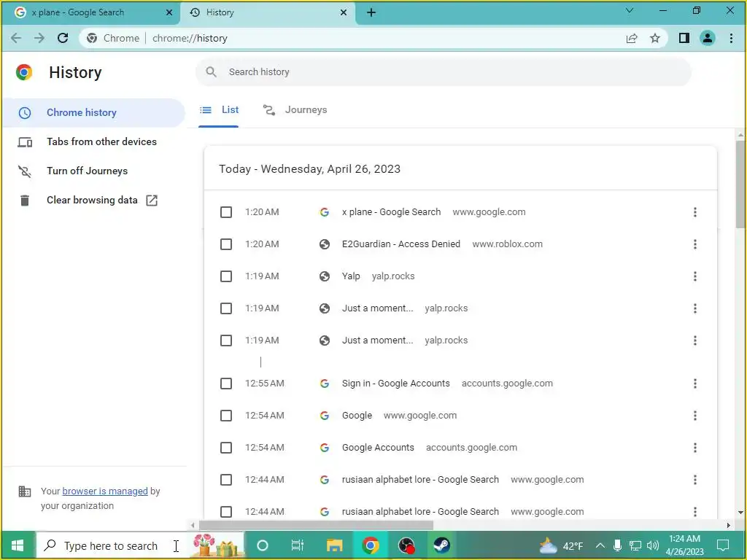747x560 pixels.
Task: Reload the history page
Action: [63, 38]
